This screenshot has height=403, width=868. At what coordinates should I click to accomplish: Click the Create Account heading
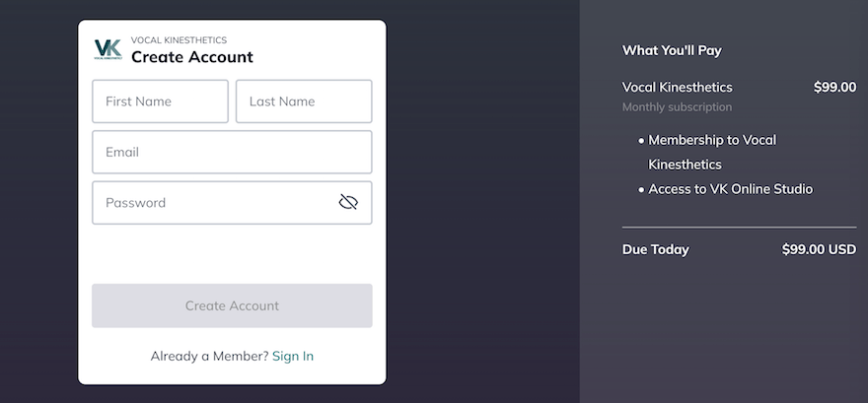pos(192,57)
